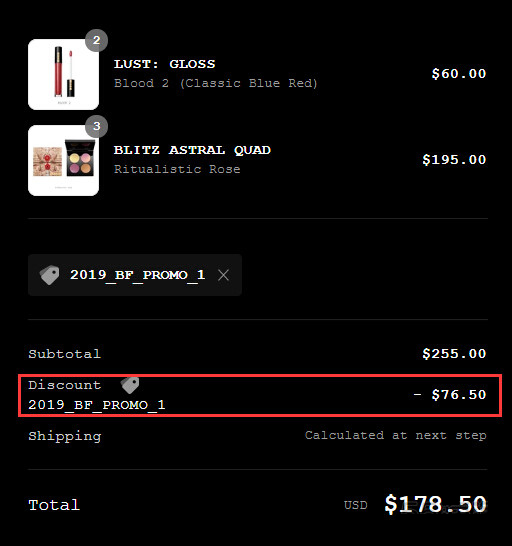This screenshot has width=512, height=546.
Task: Click the $178.50 total amount
Action: click(x=435, y=504)
